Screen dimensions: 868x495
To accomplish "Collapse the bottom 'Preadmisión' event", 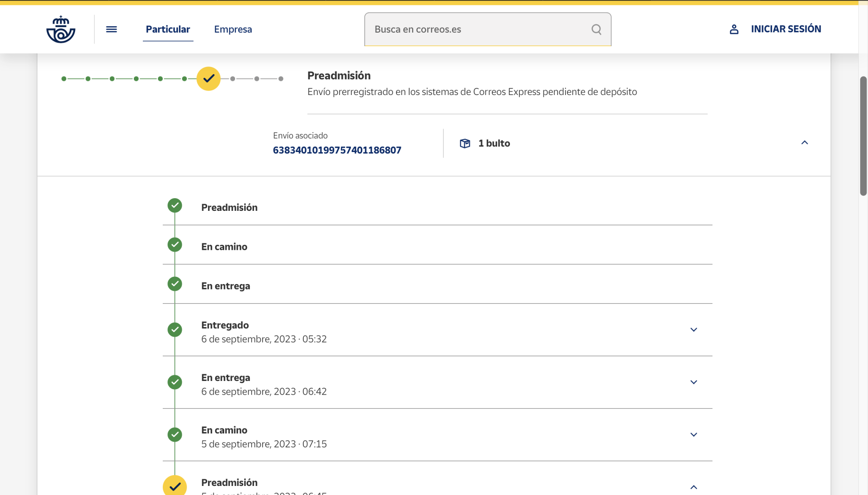I will (693, 487).
